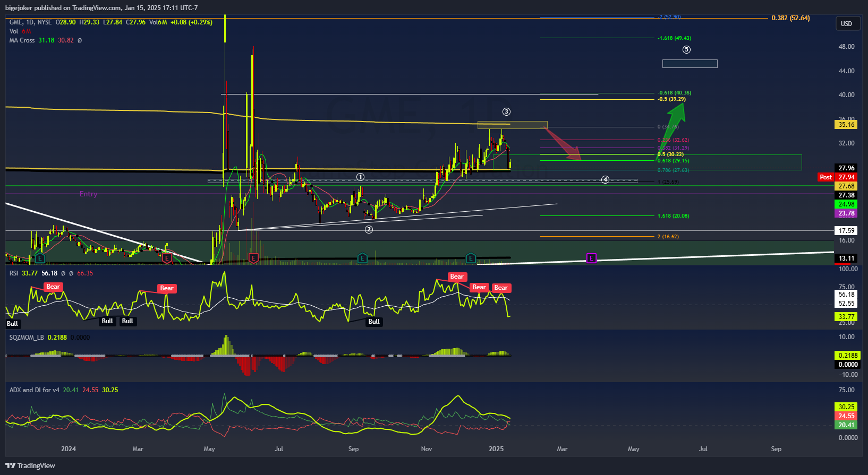Click the green earnings E marker near December 2023
This screenshot has height=475, width=868.
pos(40,258)
